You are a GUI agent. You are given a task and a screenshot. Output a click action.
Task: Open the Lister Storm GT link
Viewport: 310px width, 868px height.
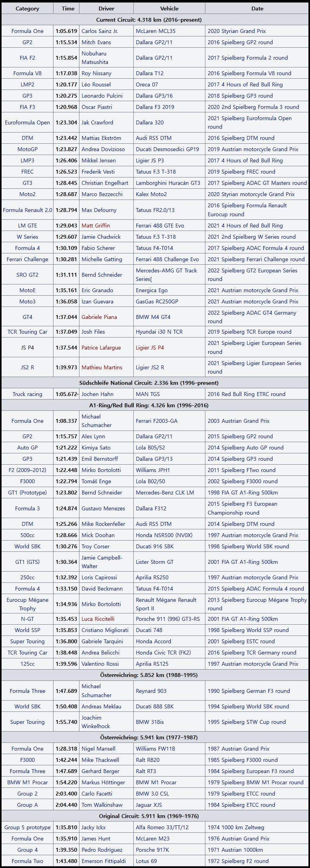(x=155, y=562)
